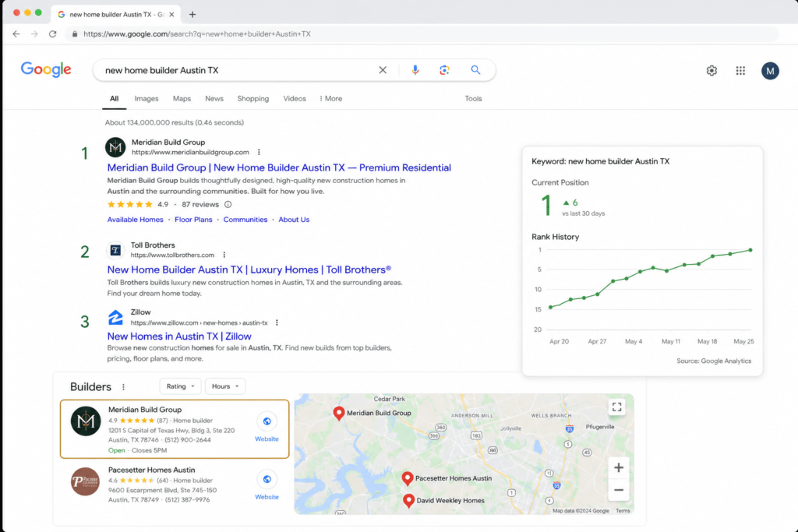
Task: Close the 'new home builder Austin TX' tab
Action: pyautogui.click(x=171, y=14)
